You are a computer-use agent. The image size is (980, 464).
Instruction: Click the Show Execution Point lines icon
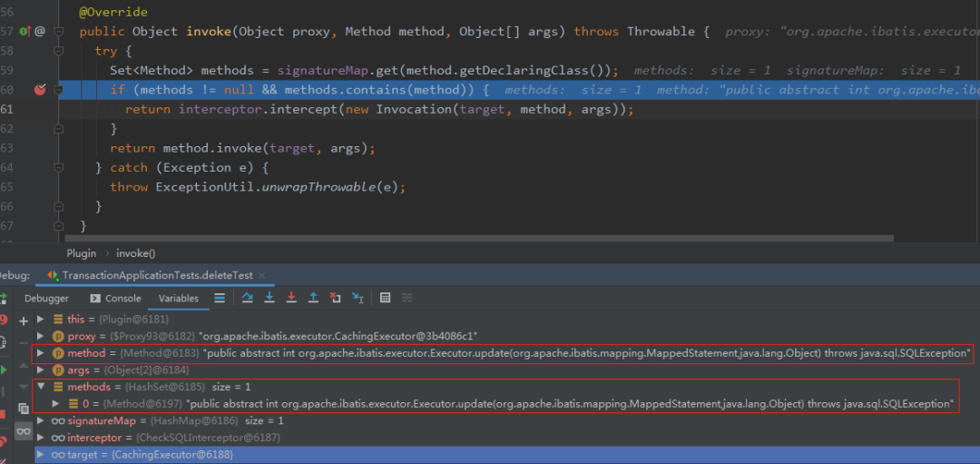[x=220, y=298]
